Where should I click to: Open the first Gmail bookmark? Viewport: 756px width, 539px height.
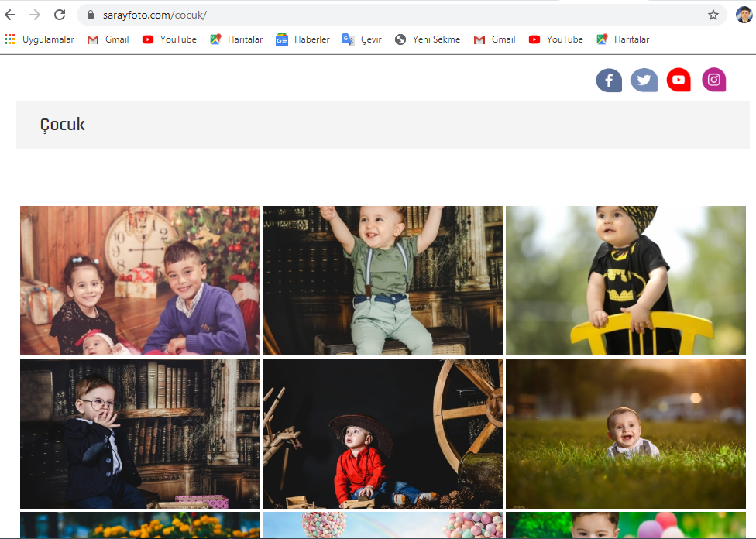click(x=108, y=39)
